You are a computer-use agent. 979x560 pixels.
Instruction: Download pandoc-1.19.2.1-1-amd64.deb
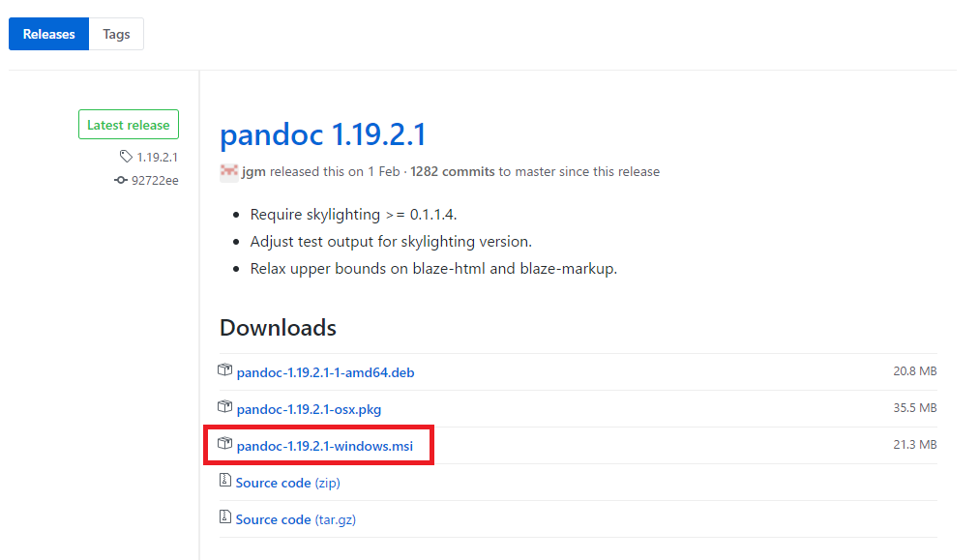coord(325,372)
